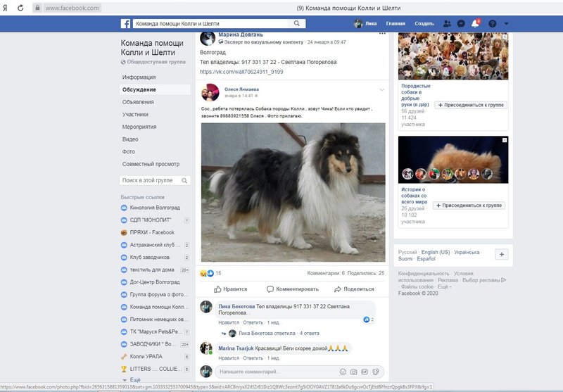
Task: Open notifications bell icon
Action: [x=475, y=24]
